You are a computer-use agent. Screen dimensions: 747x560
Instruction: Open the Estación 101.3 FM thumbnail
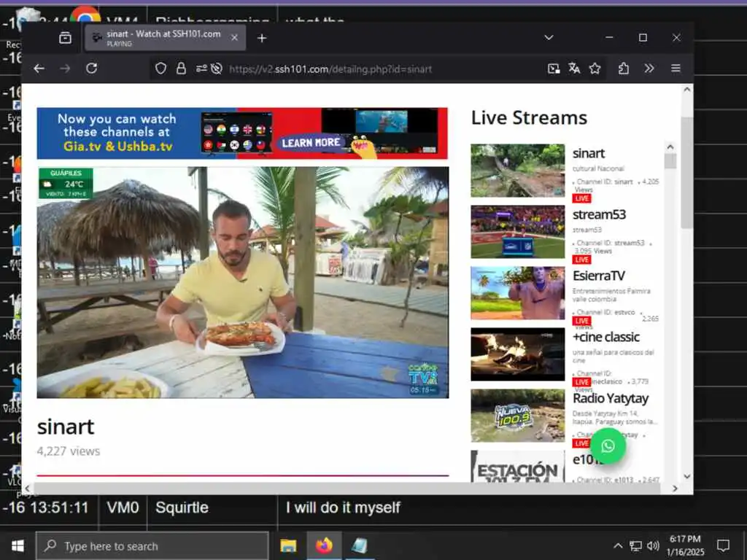[517, 467]
